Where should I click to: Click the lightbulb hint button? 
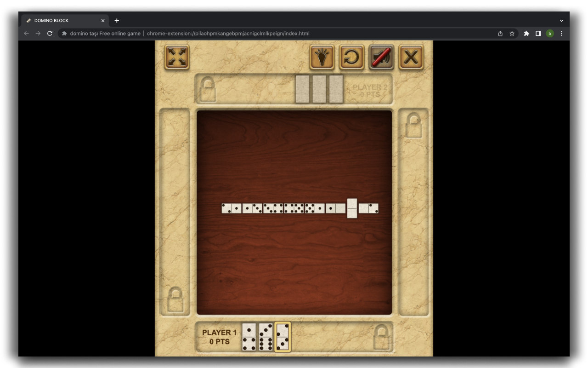[322, 57]
